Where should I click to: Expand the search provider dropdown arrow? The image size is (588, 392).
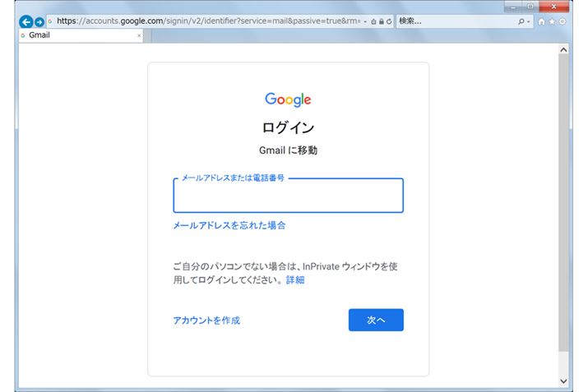pos(529,21)
